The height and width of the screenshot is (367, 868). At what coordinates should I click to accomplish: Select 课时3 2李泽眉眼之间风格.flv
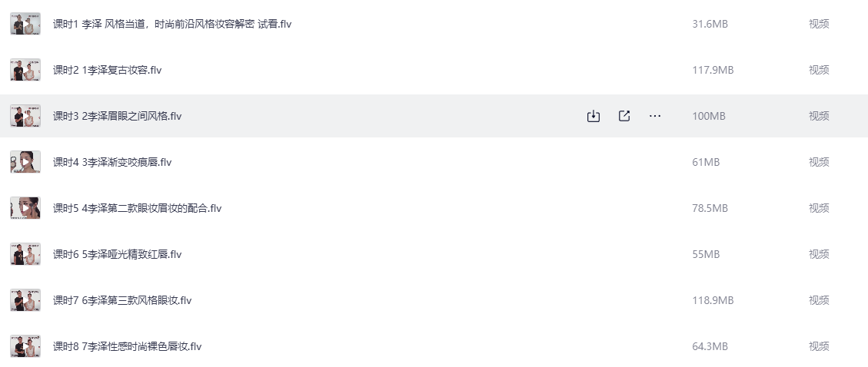tap(117, 116)
